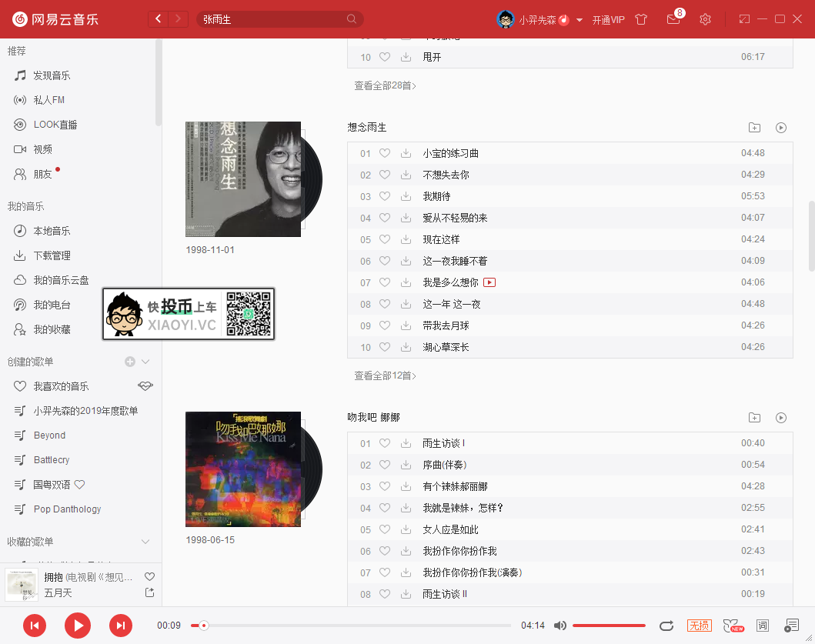
Task: Download the song 湖心草深长
Action: pyautogui.click(x=406, y=347)
